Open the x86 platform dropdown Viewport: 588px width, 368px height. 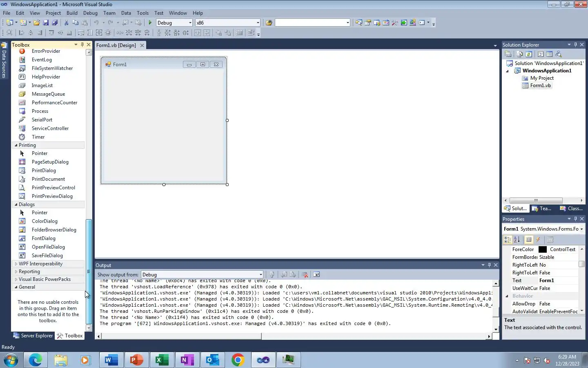(258, 23)
